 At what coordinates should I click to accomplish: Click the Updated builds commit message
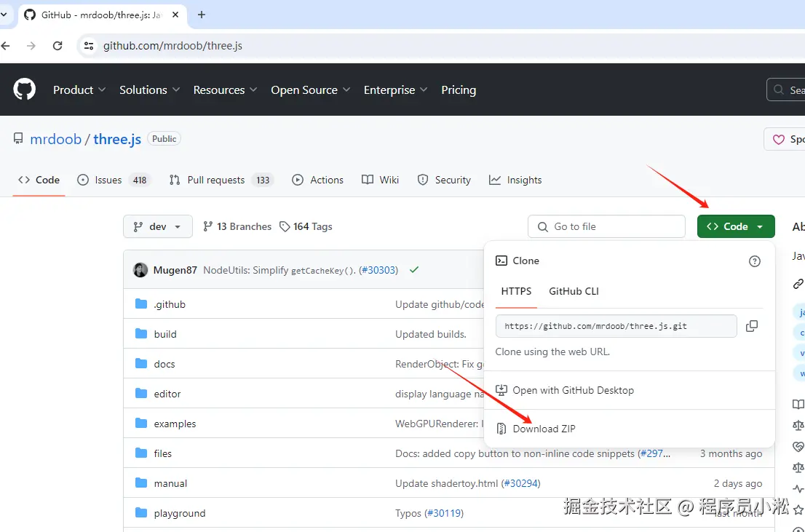(x=431, y=334)
